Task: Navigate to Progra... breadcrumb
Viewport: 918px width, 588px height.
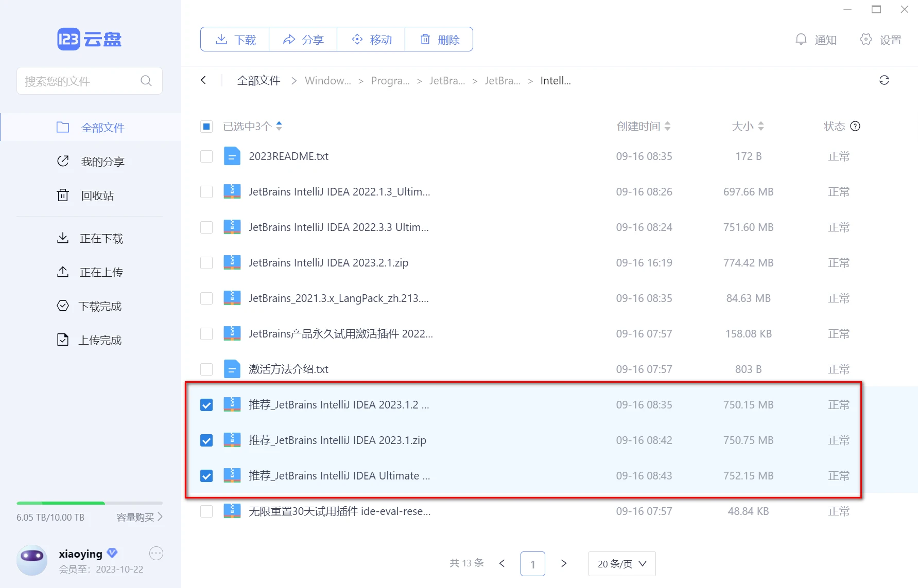Action: pos(390,80)
